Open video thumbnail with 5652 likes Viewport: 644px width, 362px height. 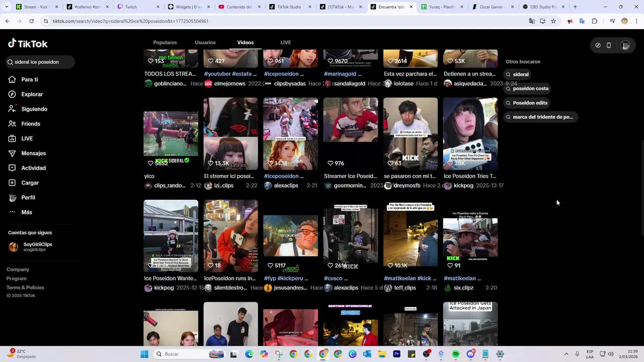tap(171, 134)
